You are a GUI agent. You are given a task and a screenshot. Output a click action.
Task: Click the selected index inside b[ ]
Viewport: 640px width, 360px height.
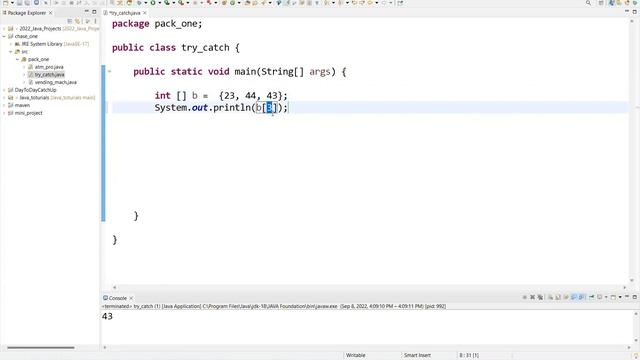pos(269,108)
